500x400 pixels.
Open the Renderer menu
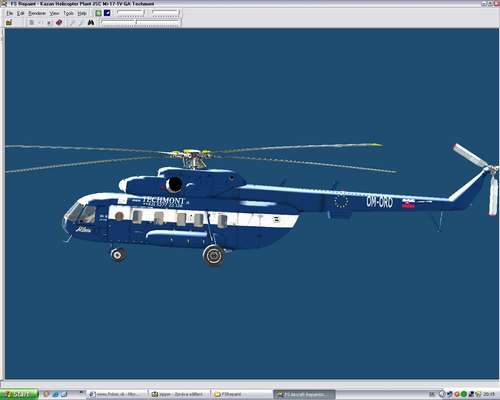pyautogui.click(x=37, y=13)
